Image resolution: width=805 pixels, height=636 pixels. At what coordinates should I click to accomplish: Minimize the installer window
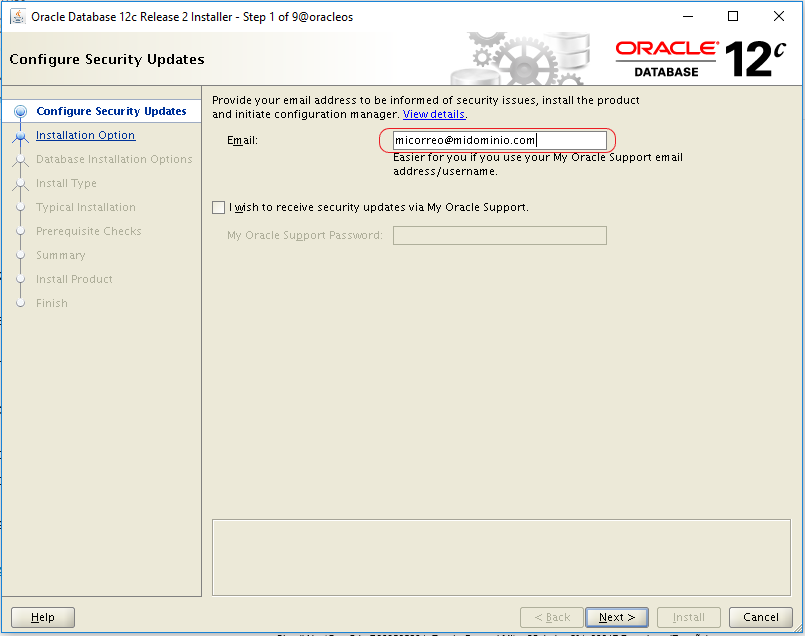coord(688,16)
